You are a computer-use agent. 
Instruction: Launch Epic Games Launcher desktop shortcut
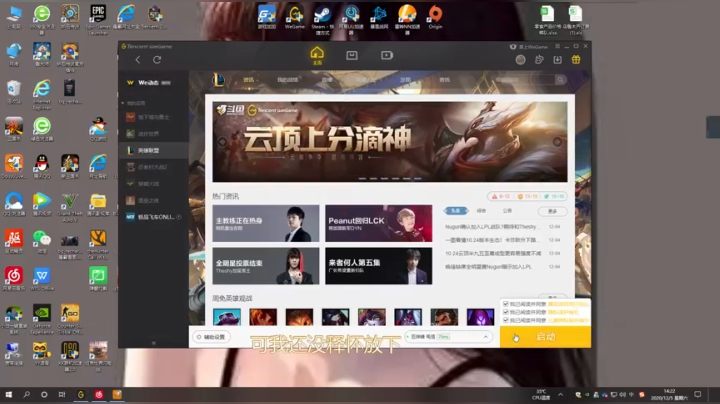point(98,19)
